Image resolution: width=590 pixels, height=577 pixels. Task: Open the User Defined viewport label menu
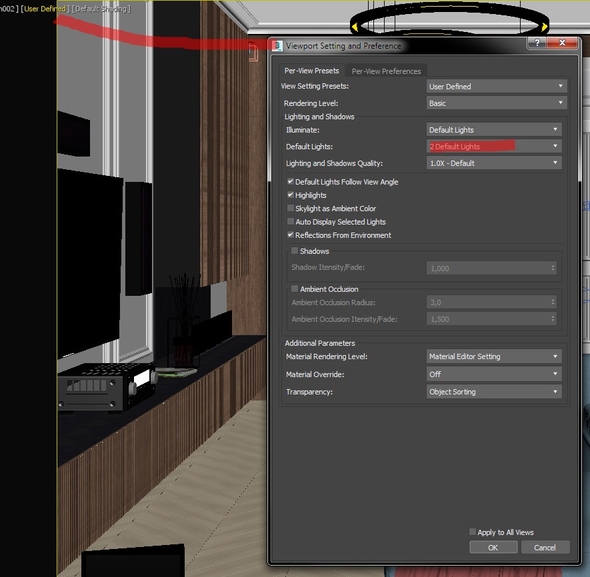pyautogui.click(x=44, y=9)
